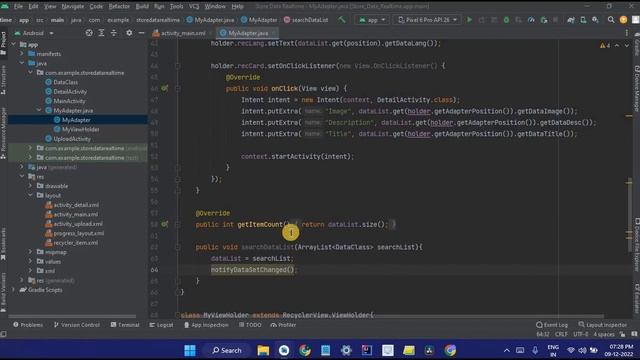This screenshot has width=640, height=360.
Task: Click Expand All icon in Project panel
Action: pos(101,33)
